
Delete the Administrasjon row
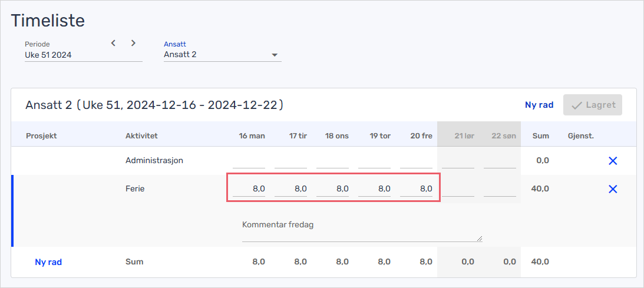point(612,161)
